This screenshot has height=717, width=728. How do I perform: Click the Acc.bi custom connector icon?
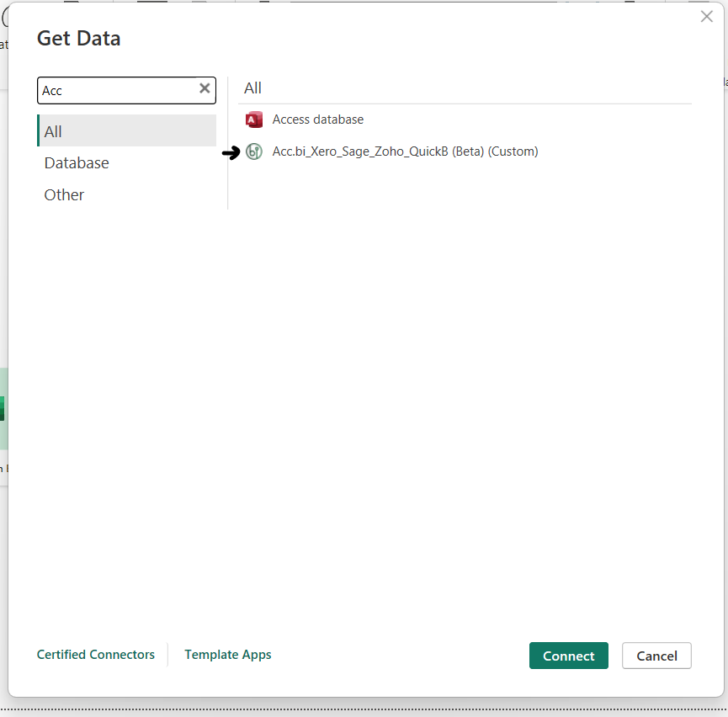(254, 151)
